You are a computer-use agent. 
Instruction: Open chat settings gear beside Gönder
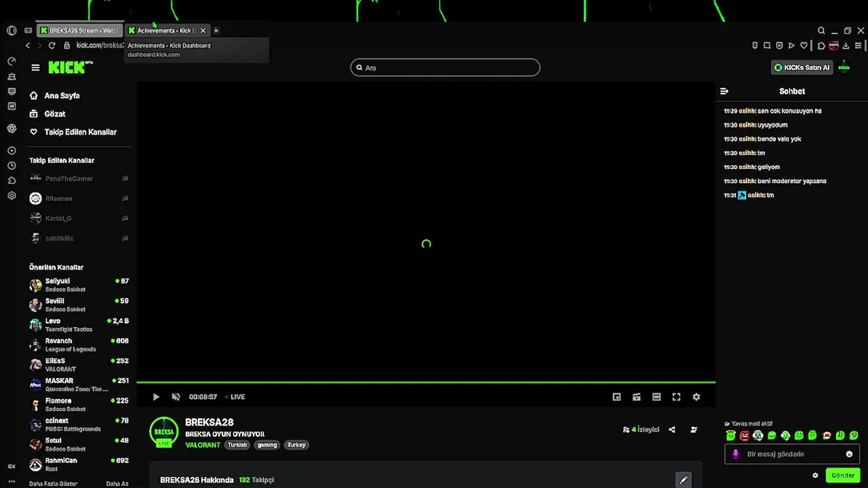[x=815, y=476]
